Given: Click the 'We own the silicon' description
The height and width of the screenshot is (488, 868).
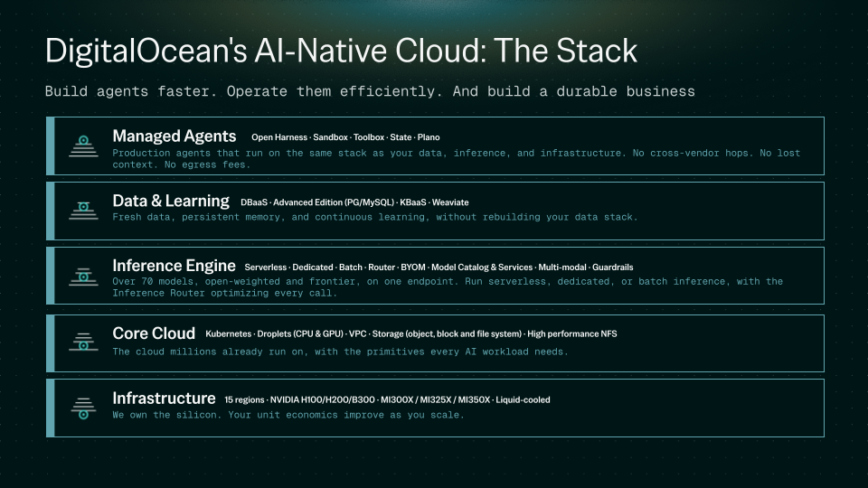Looking at the screenshot, I should (x=288, y=416).
